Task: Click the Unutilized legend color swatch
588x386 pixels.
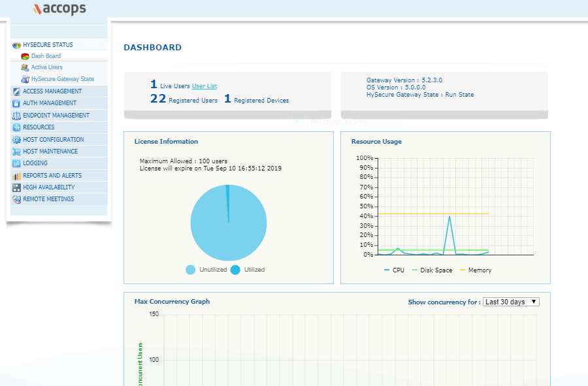Action: tap(191, 270)
